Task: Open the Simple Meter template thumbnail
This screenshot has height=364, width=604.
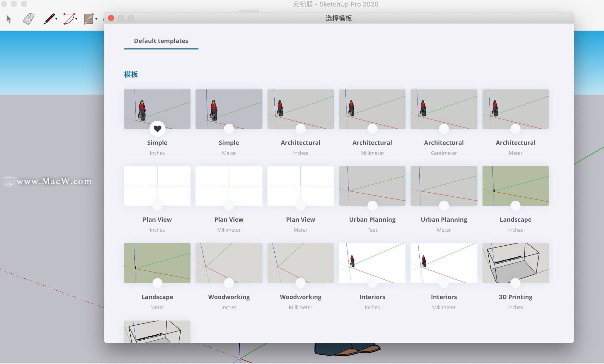Action: tap(229, 109)
